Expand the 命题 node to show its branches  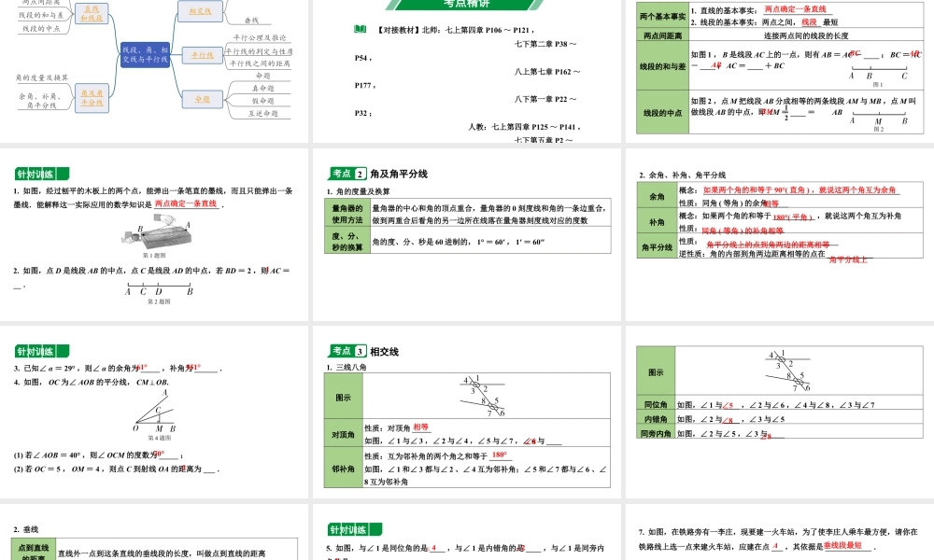tap(202, 100)
